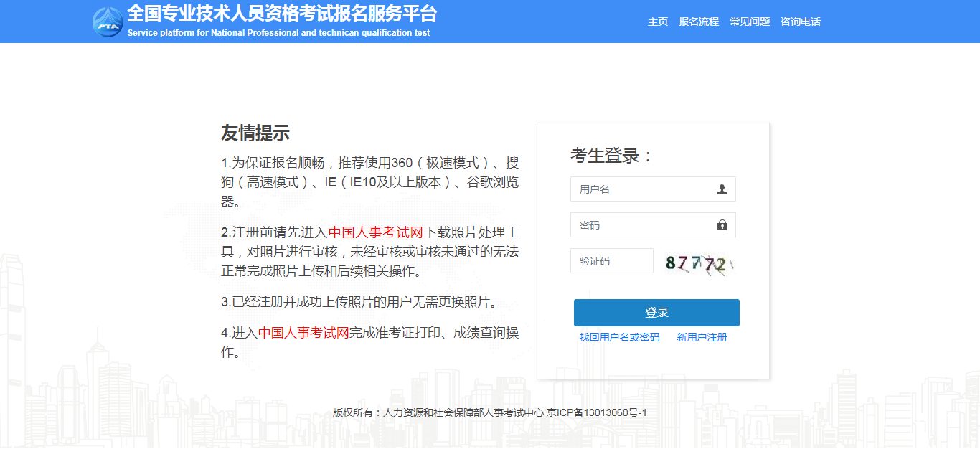
Task: Open the 常见问题 menu item
Action: coord(750,22)
